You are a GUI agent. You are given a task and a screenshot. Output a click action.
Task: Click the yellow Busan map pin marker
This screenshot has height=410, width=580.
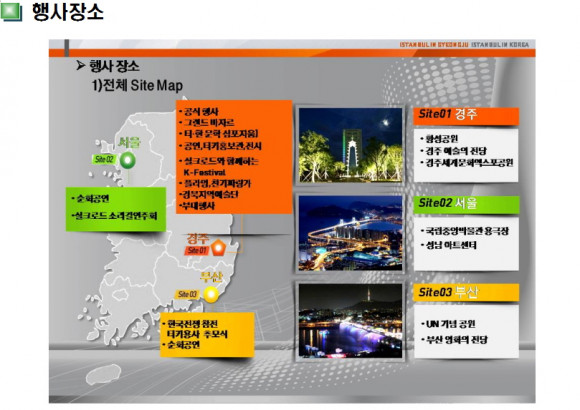coord(211,295)
